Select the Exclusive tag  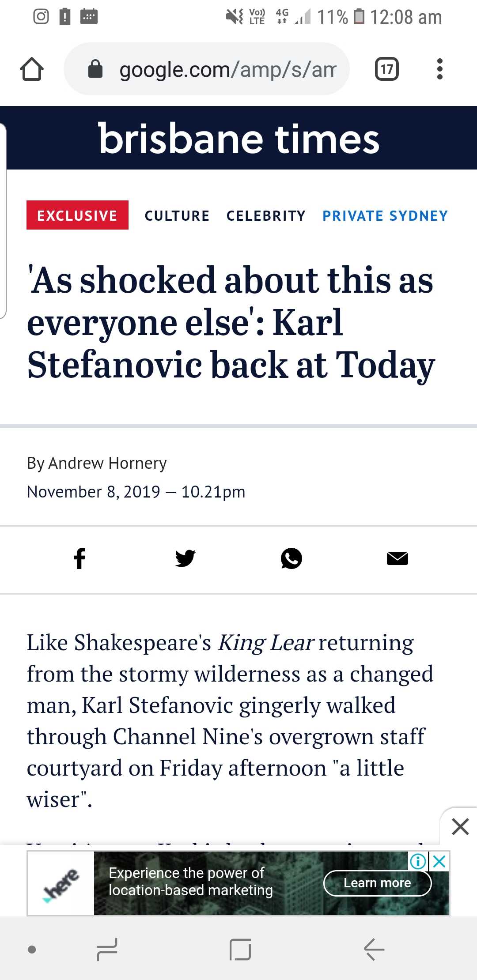(x=77, y=215)
